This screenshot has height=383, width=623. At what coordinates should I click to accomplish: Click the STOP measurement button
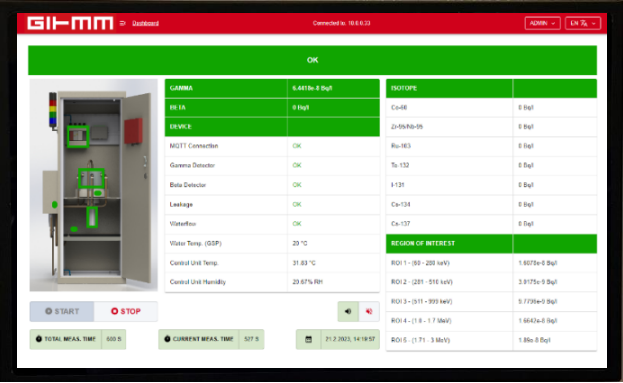[126, 311]
